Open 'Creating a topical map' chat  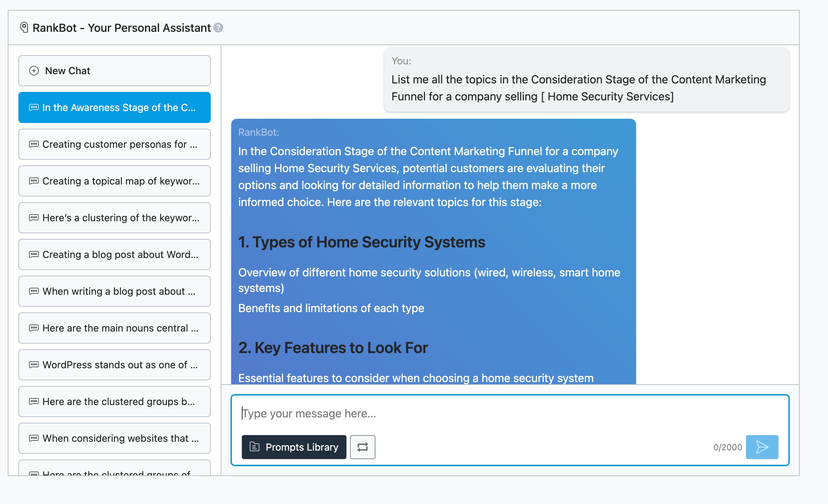click(x=114, y=181)
